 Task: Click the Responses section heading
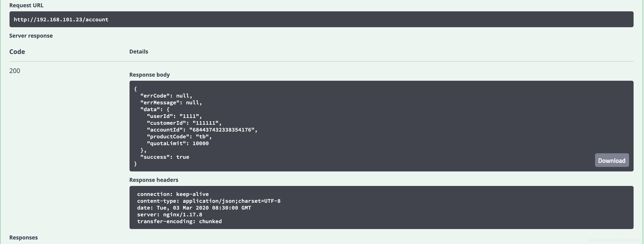pyautogui.click(x=24, y=237)
